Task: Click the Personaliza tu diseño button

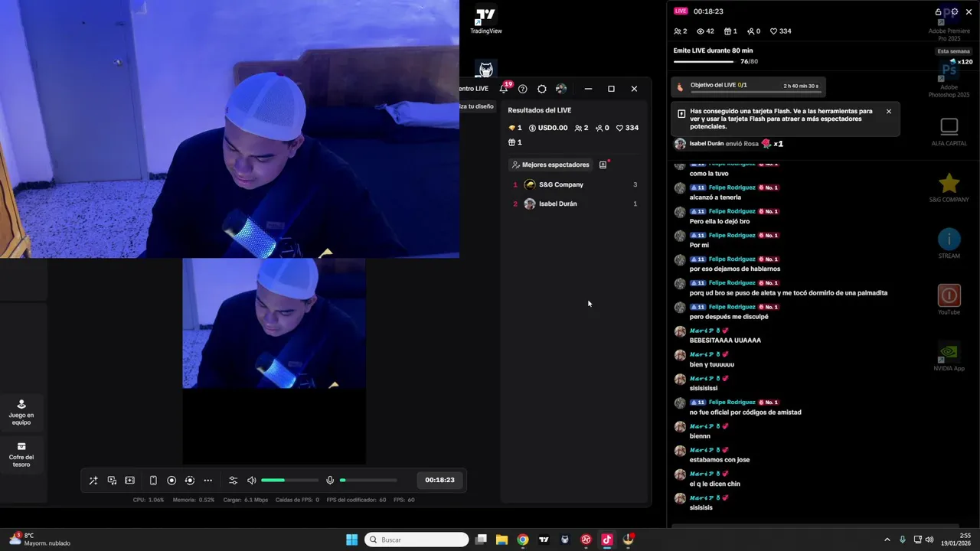Action: coord(477,106)
